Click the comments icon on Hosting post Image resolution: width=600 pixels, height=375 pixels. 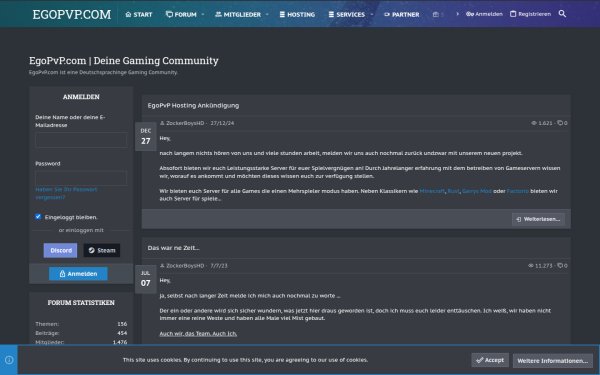[x=560, y=123]
